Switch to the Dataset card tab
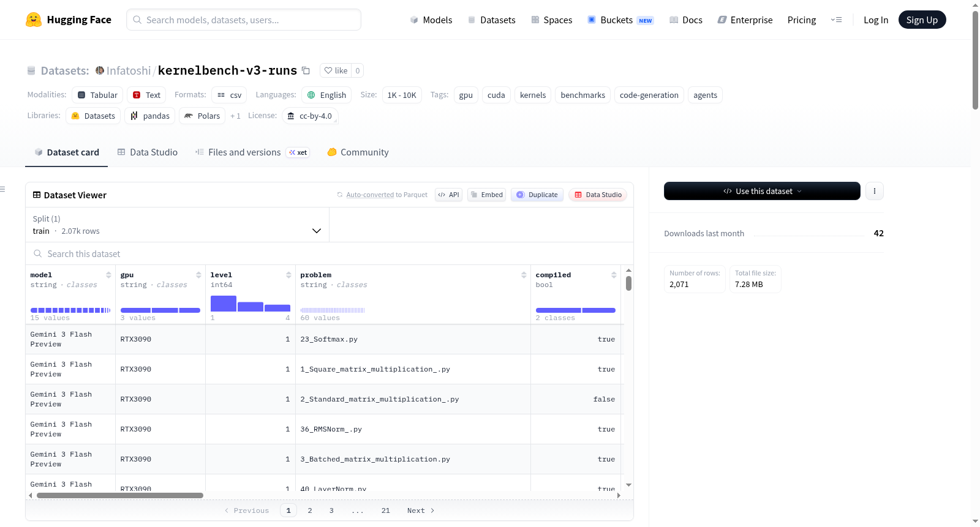Viewport: 980px width, 527px height. (x=66, y=152)
